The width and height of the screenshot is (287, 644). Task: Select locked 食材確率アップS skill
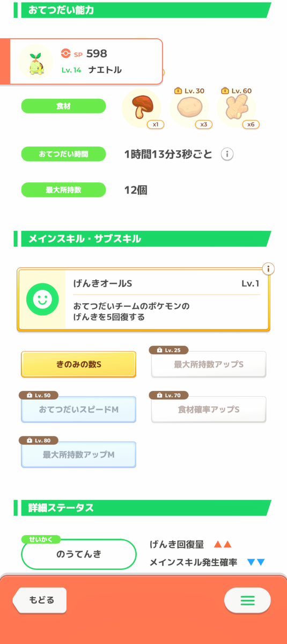(x=209, y=409)
